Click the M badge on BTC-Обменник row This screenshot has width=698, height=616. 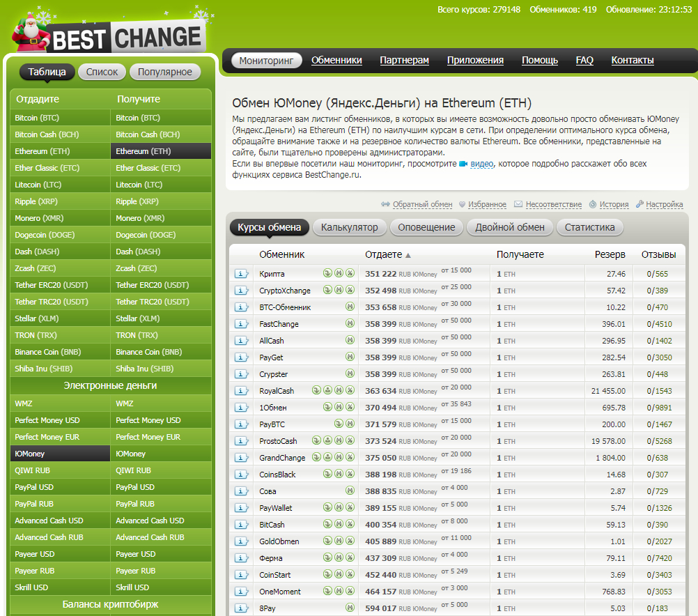pos(350,307)
